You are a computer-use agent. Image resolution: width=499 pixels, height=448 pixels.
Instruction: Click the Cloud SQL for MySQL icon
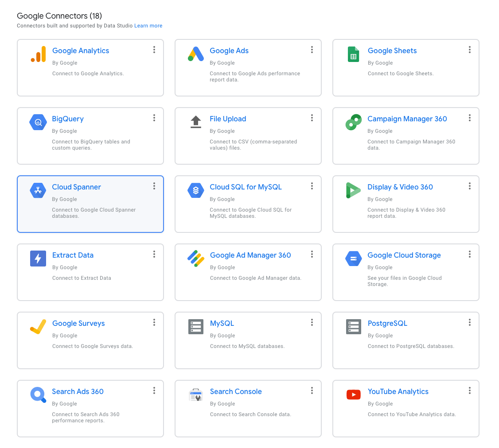click(196, 190)
